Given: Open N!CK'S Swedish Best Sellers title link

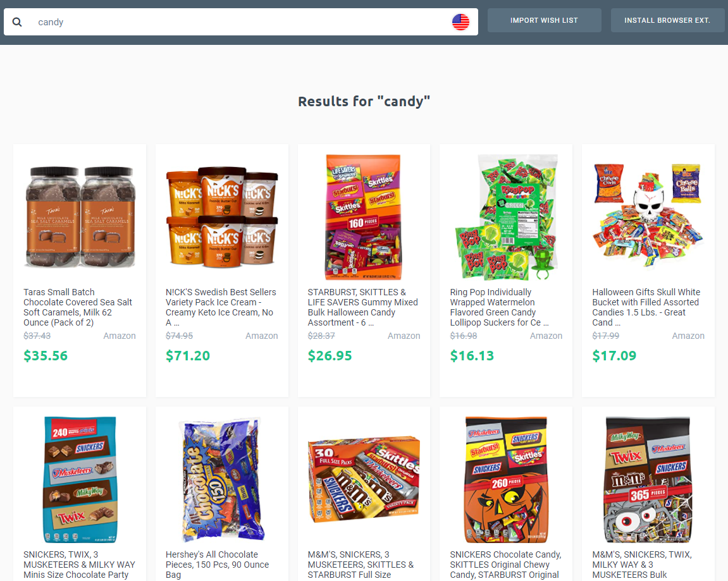Looking at the screenshot, I should tap(221, 307).
